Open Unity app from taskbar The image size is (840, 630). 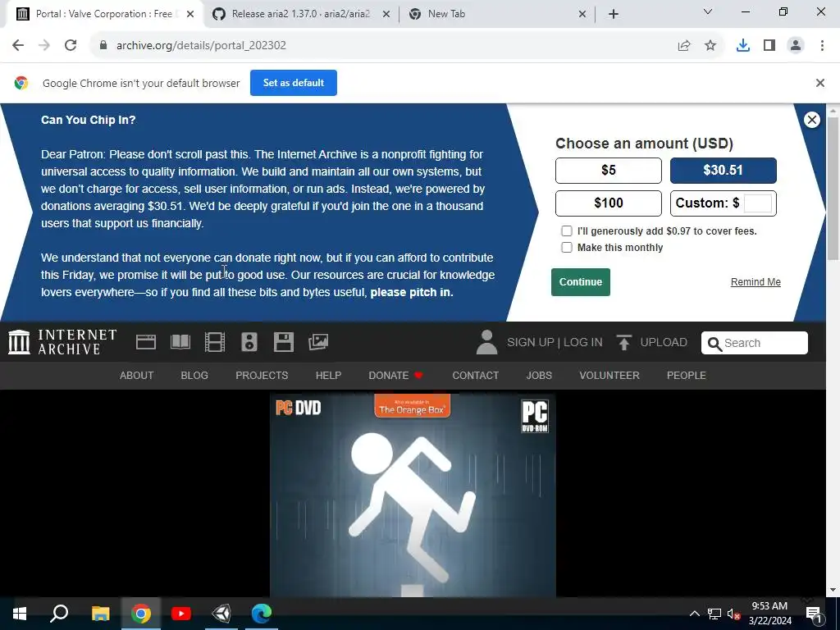[x=221, y=614]
